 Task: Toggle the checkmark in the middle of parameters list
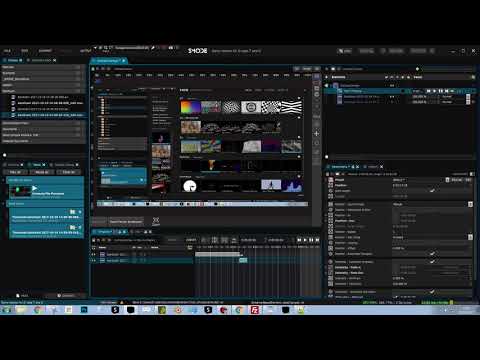click(x=432, y=254)
